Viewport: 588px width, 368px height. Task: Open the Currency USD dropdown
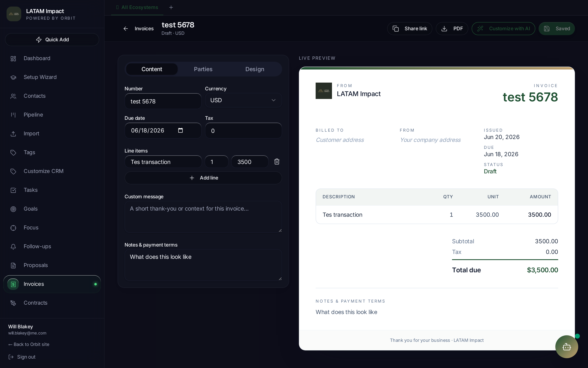[243, 100]
